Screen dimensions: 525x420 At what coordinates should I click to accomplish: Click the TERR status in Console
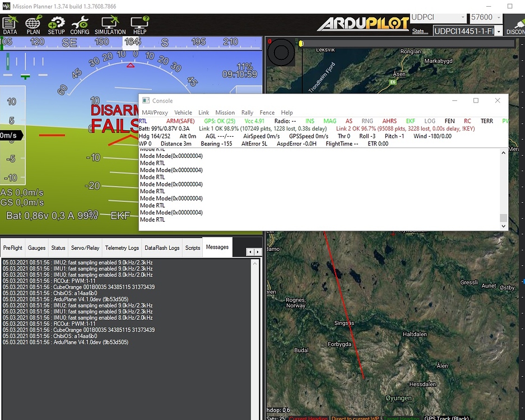click(x=487, y=121)
